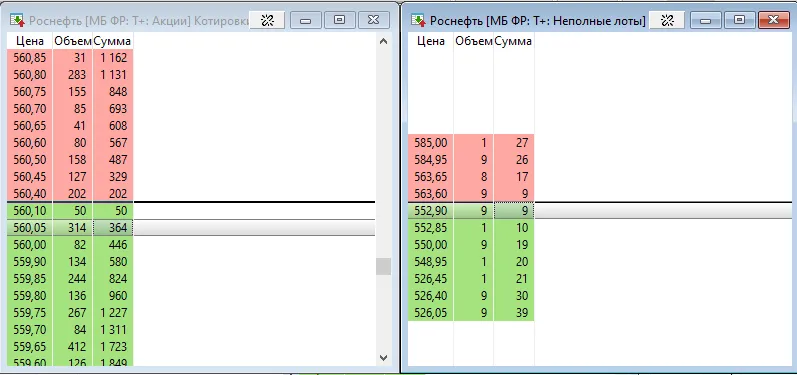Select the odd-lot bid price 552,85

tap(431, 228)
